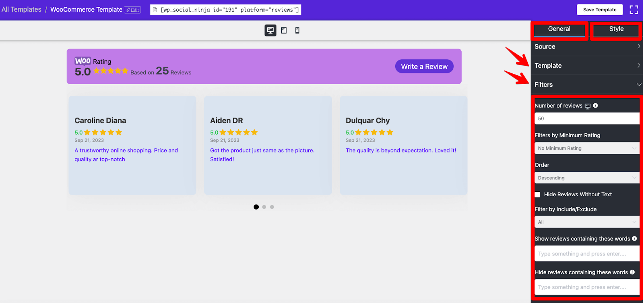The height and width of the screenshot is (303, 644).
Task: Go to the third carousel slide dot
Action: (x=272, y=207)
